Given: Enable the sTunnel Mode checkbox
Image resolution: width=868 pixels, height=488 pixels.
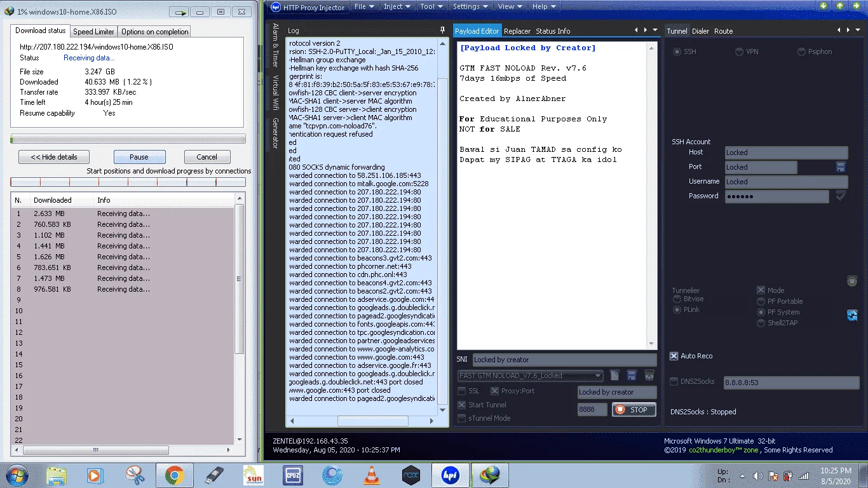Looking at the screenshot, I should [x=462, y=418].
